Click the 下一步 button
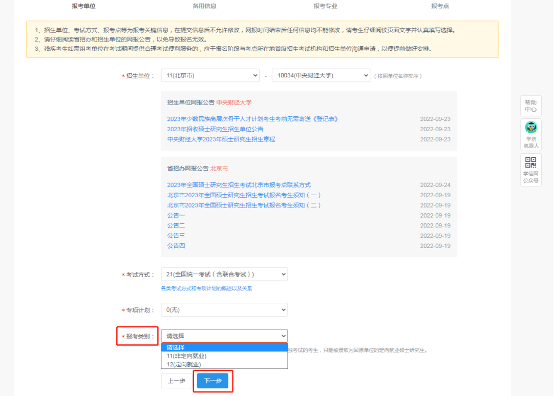 click(213, 381)
